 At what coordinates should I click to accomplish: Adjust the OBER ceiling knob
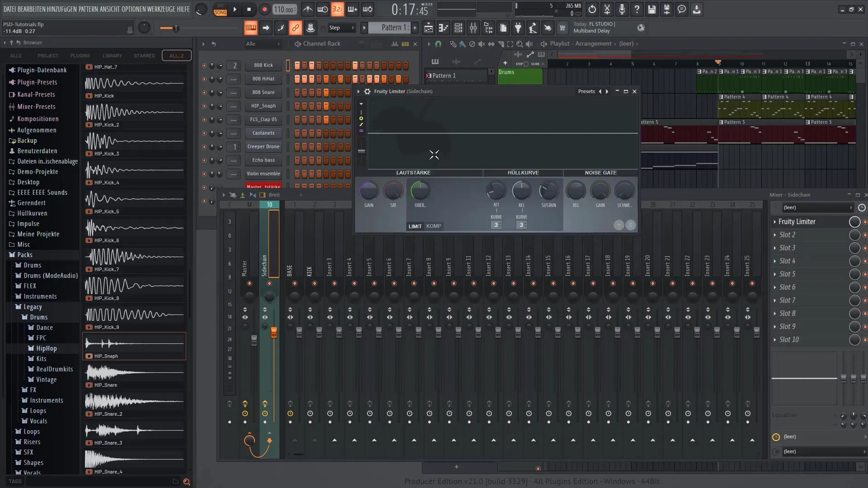pyautogui.click(x=420, y=191)
